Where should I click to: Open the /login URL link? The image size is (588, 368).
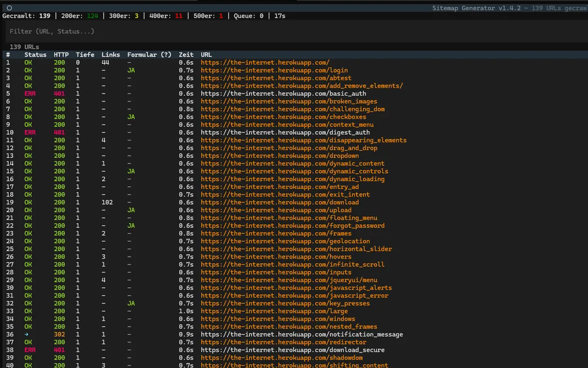click(274, 70)
